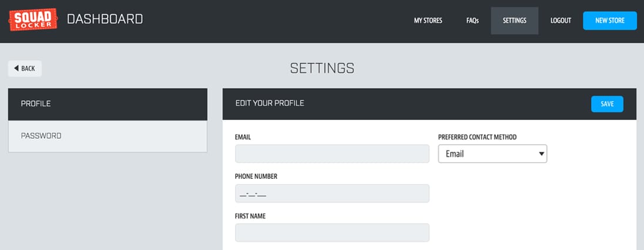
Task: Click the blue NEW STORE button
Action: [x=610, y=21]
